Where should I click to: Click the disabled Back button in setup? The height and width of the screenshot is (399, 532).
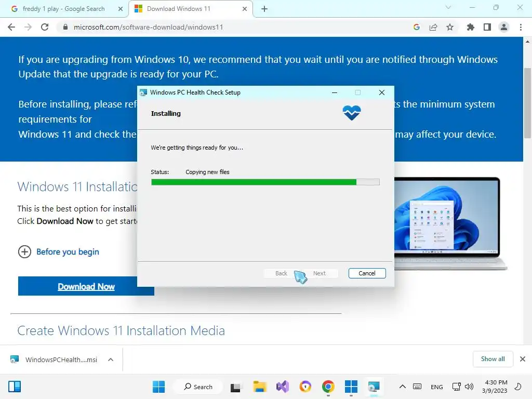[281, 273]
